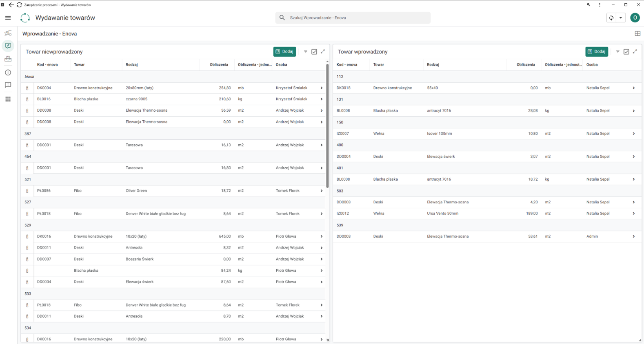The height and width of the screenshot is (344, 644).
Task: Expand Towar niewprowadzony panel to fullscreen
Action: pyautogui.click(x=323, y=52)
